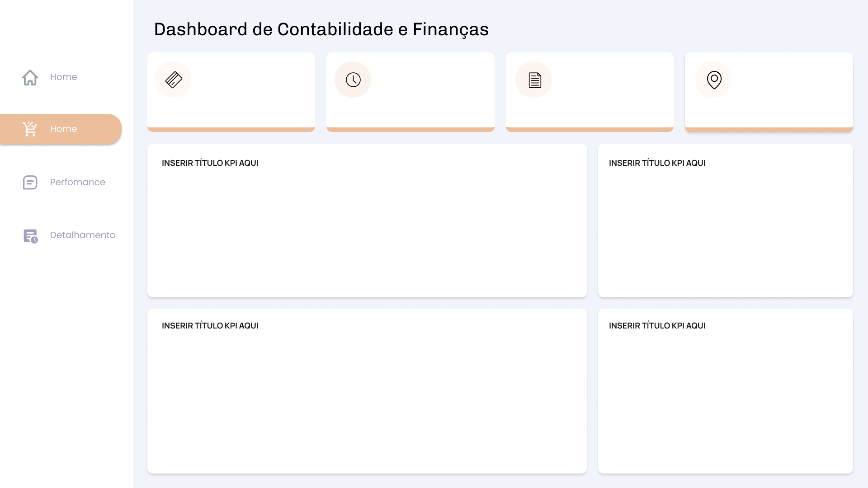Click INSERIR TÍTULO KPI AQUI on the top-left card
The image size is (868, 488).
210,163
